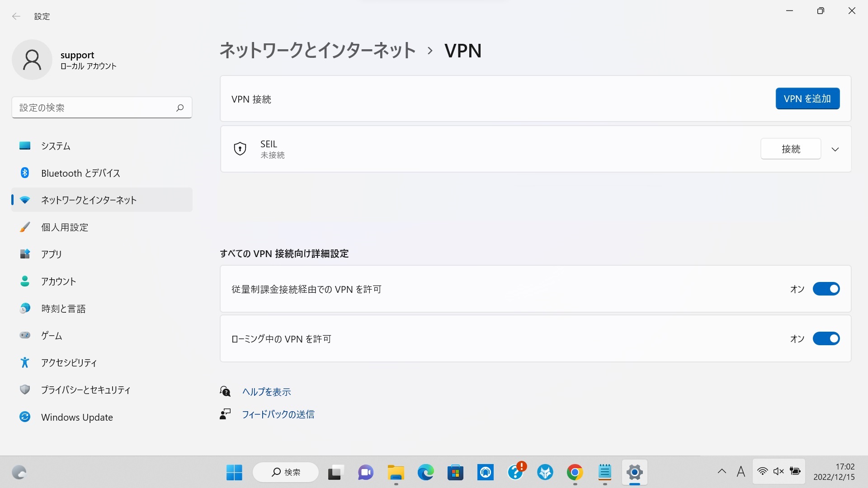This screenshot has width=868, height=488.
Task: Open File Explorer from taskbar
Action: (396, 473)
